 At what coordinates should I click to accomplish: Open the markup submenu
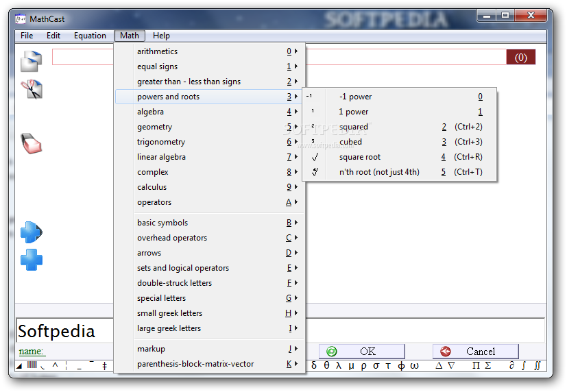click(x=210, y=349)
